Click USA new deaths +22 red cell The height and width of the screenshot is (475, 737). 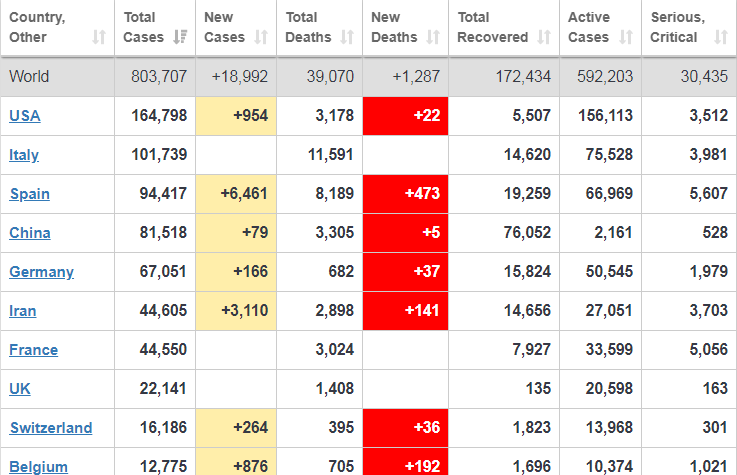point(405,116)
